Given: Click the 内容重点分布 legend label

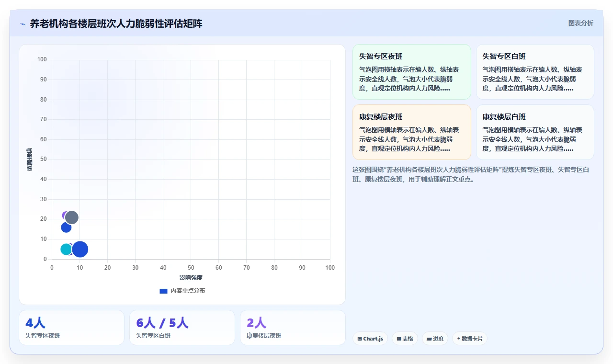Looking at the screenshot, I should tap(188, 291).
